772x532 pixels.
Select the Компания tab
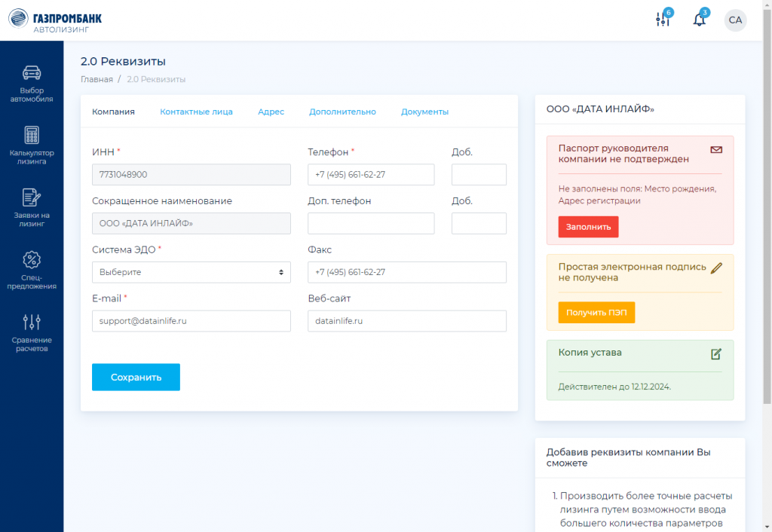coord(113,112)
